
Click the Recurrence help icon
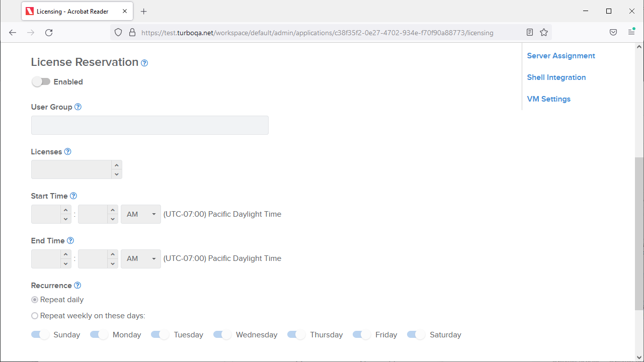tap(77, 286)
